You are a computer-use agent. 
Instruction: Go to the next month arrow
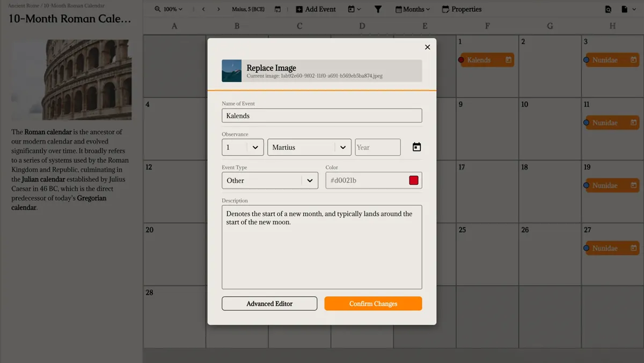pos(218,9)
